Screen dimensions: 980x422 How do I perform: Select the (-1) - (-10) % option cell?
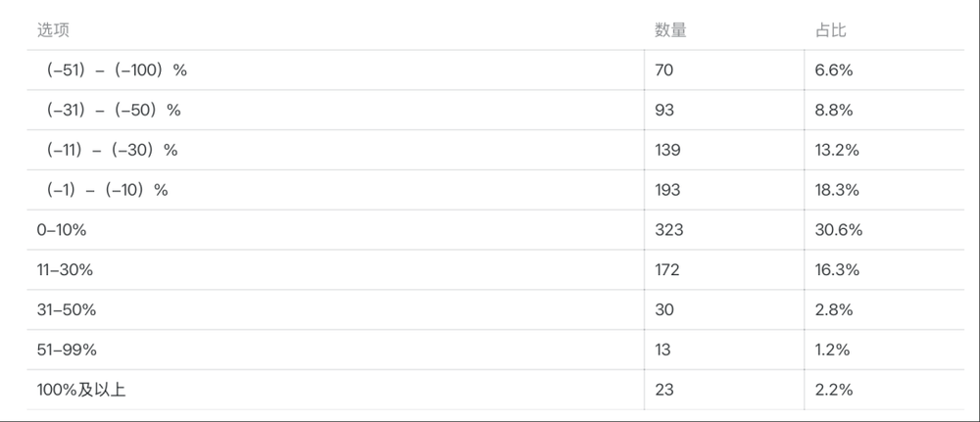point(106,190)
